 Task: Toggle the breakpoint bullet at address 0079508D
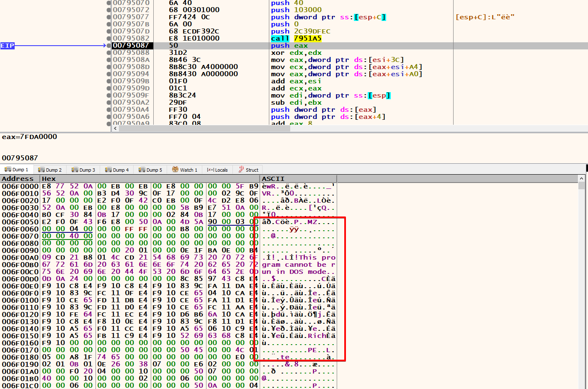pyautogui.click(x=109, y=67)
